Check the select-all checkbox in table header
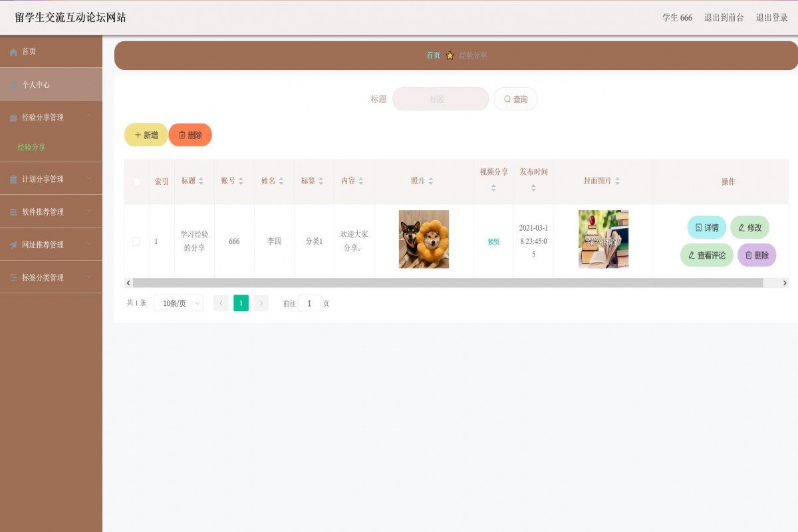Viewport: 798px width, 532px height. point(136,180)
